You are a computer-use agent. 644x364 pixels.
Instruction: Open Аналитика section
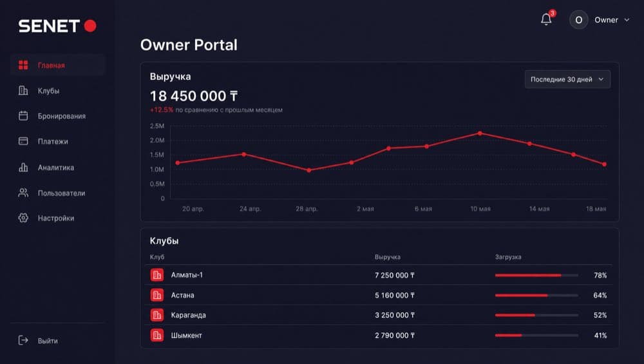(x=57, y=168)
